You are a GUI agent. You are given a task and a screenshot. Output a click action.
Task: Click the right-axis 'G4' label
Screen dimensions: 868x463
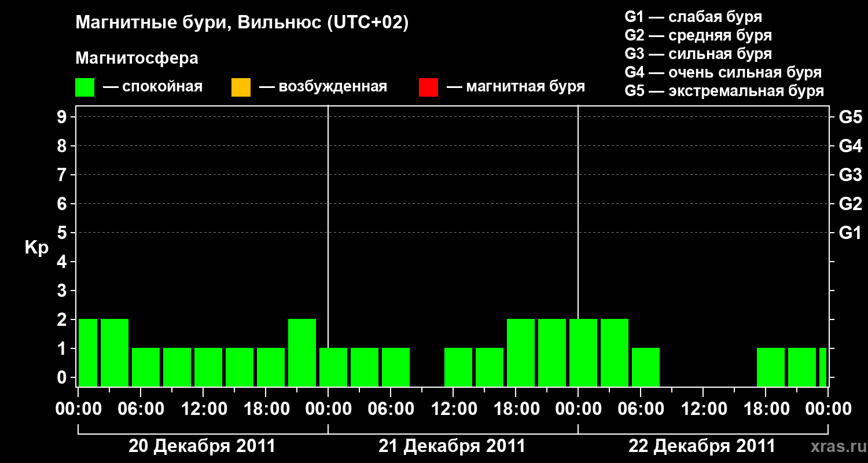click(x=850, y=146)
